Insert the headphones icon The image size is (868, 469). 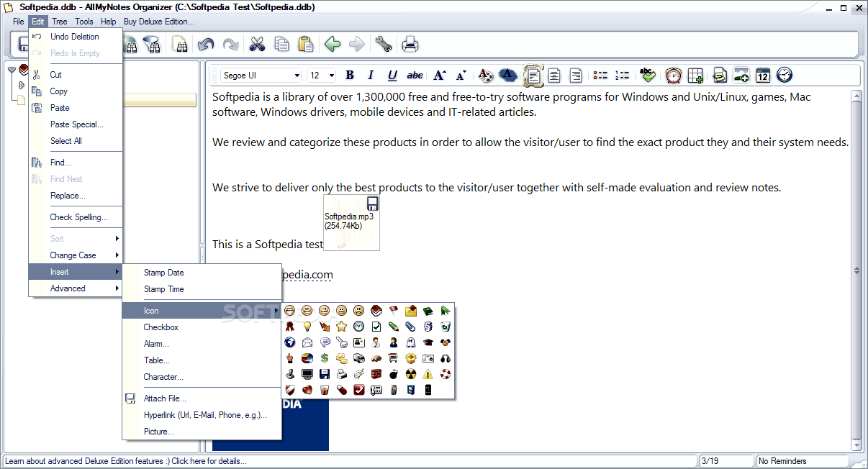(446, 358)
